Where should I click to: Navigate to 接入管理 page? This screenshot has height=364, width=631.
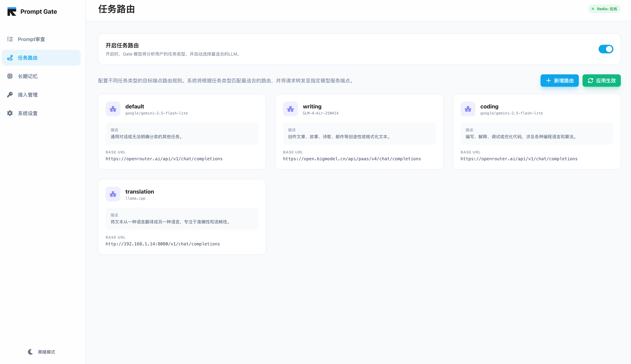28,95
